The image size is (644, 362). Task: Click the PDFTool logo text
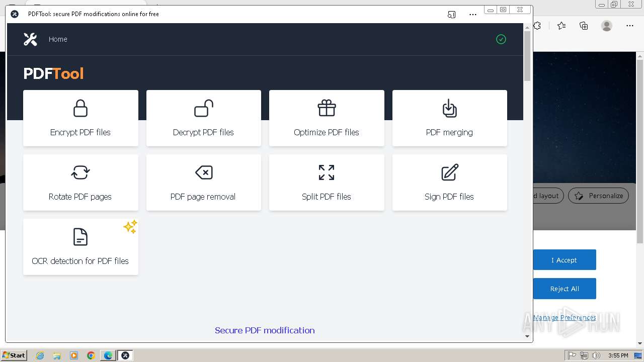pyautogui.click(x=53, y=73)
